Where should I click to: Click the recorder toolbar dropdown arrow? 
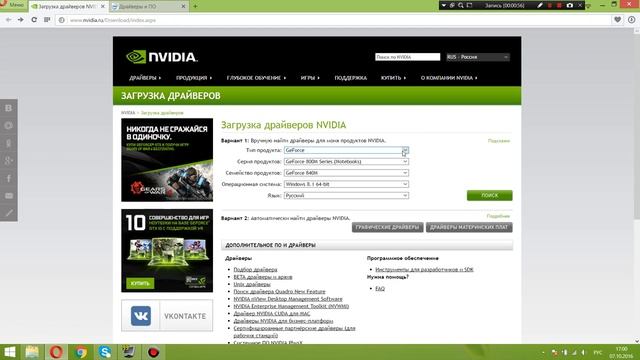click(x=444, y=5)
